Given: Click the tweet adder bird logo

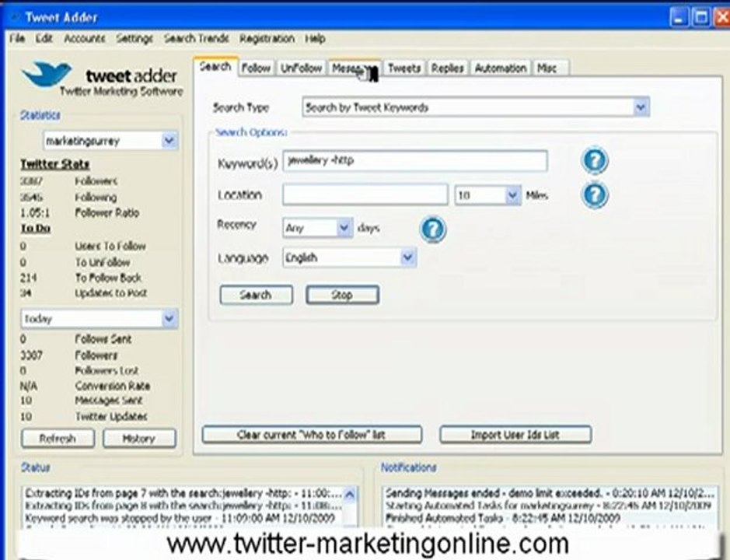Looking at the screenshot, I should point(47,75).
